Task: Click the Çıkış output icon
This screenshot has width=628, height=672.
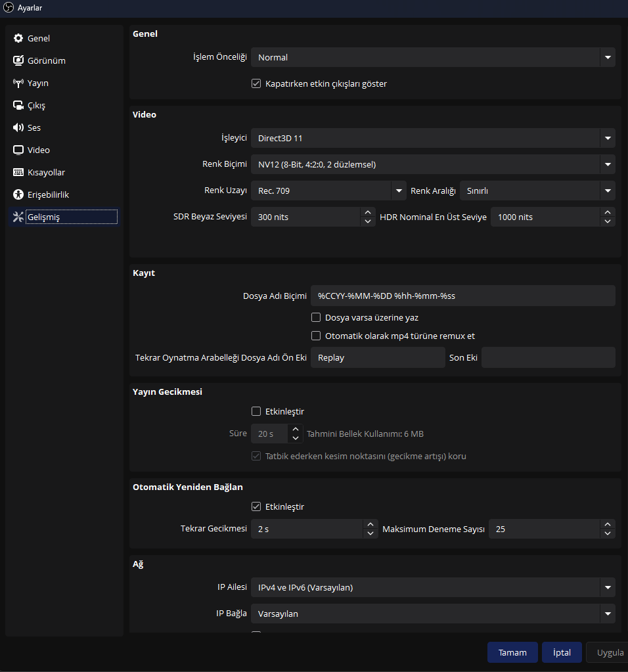Action: pos(18,106)
